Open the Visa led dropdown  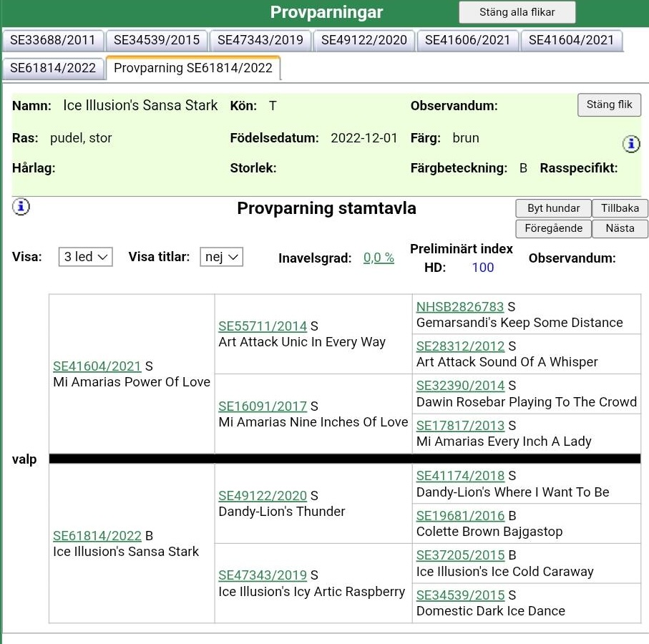tap(85, 257)
